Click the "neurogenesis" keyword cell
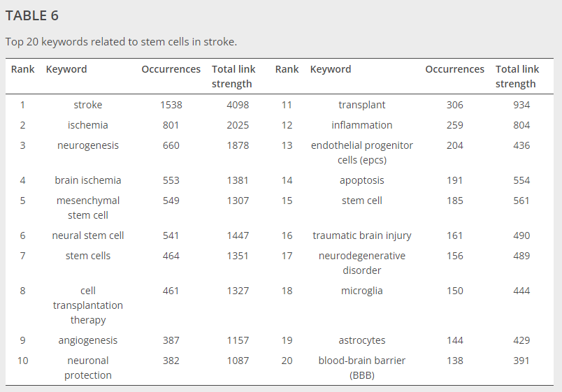This screenshot has height=392, width=562. [88, 145]
